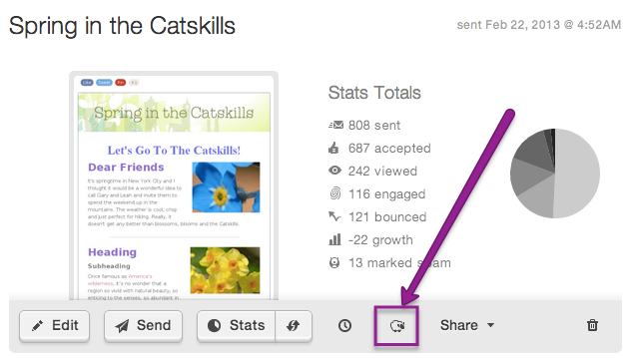Open Stats with the pie icon button

(x=237, y=326)
